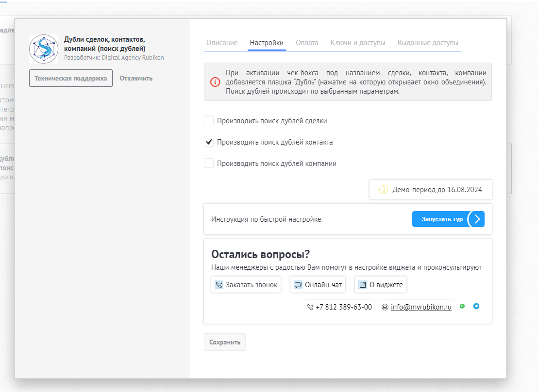Click the Разработчик: Digital Agency Rubikon text
The height and width of the screenshot is (392, 538).
pos(114,58)
